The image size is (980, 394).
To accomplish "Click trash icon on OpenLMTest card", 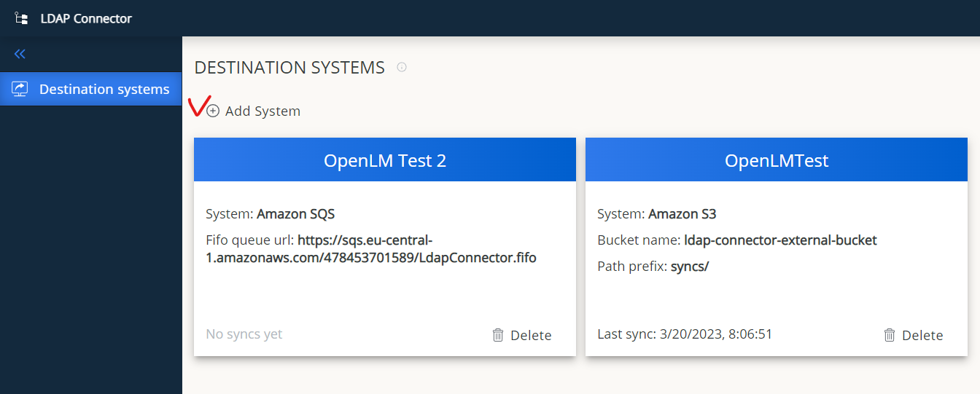I will click(x=890, y=335).
